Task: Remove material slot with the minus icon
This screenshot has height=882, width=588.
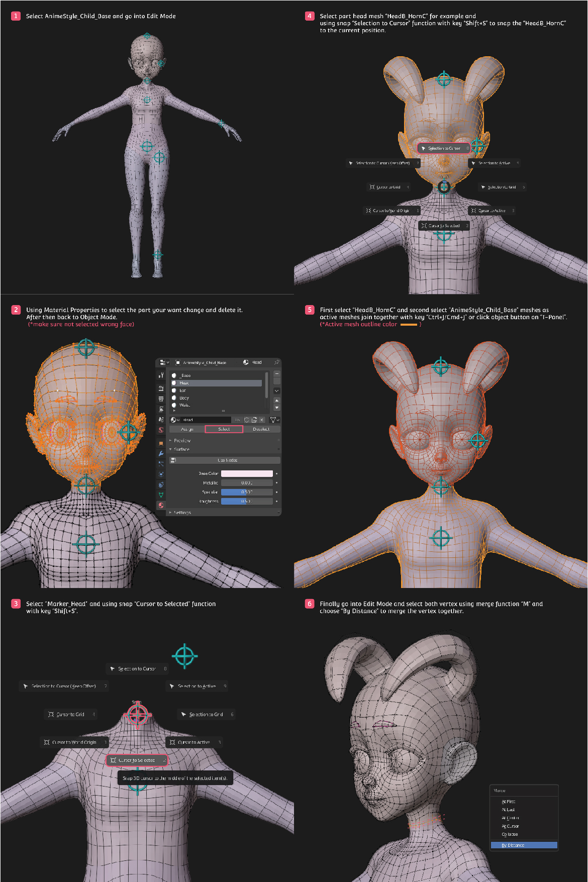Action: [277, 373]
